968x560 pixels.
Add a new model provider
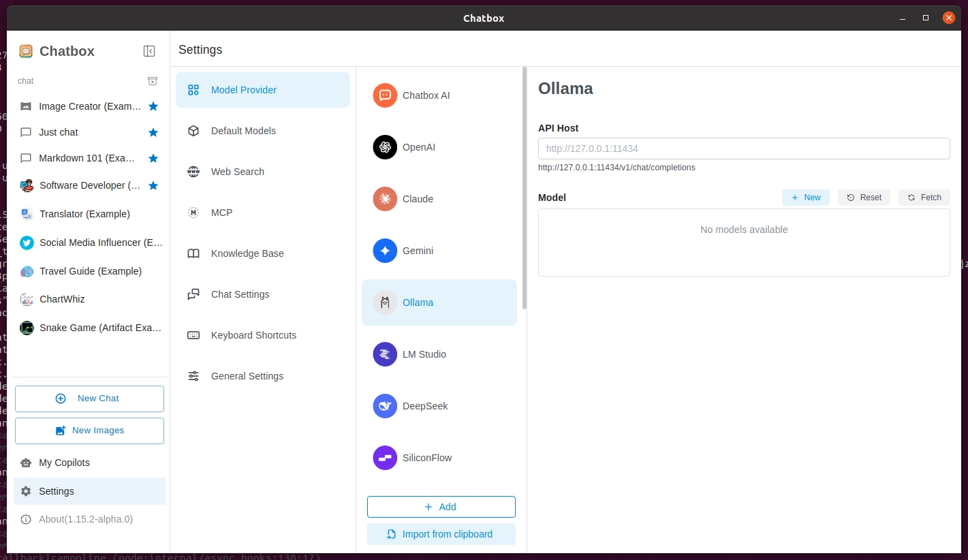(441, 507)
